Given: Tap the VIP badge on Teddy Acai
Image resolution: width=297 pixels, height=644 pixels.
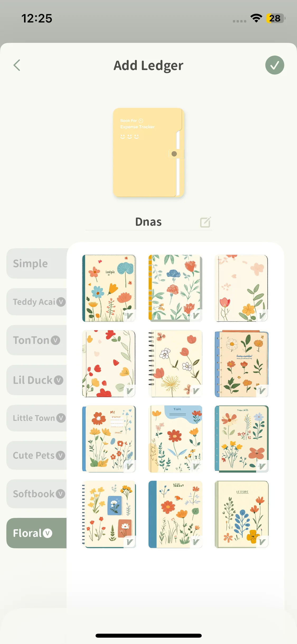Looking at the screenshot, I should [61, 302].
